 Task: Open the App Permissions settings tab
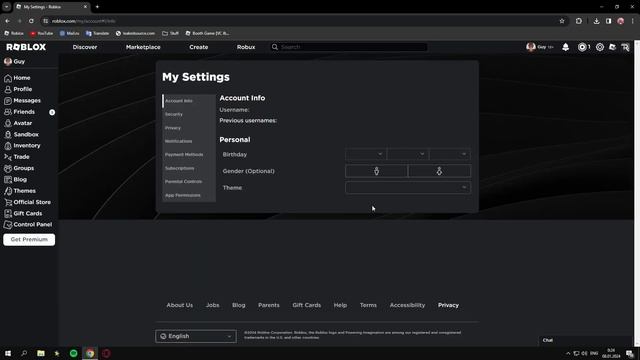[x=189, y=195]
